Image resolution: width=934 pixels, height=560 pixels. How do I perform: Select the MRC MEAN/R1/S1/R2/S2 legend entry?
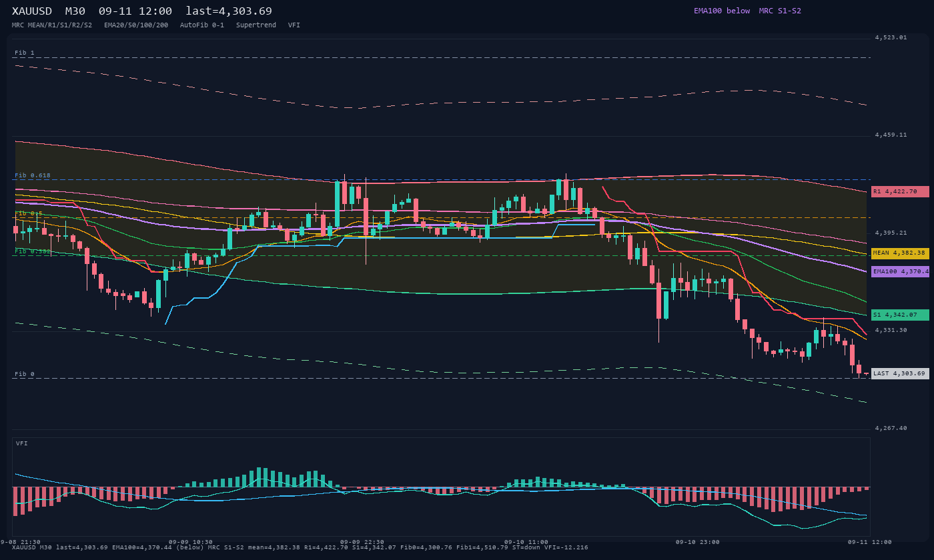52,25
